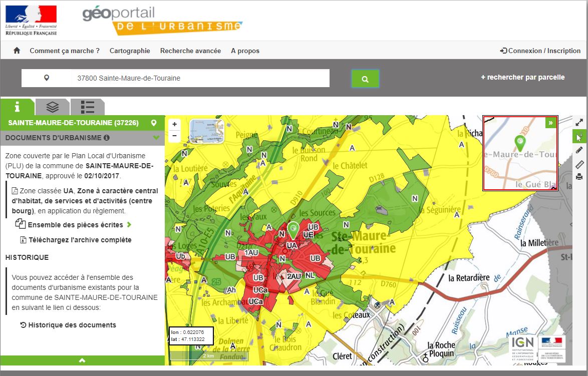Open the legend list tab

(x=88, y=107)
